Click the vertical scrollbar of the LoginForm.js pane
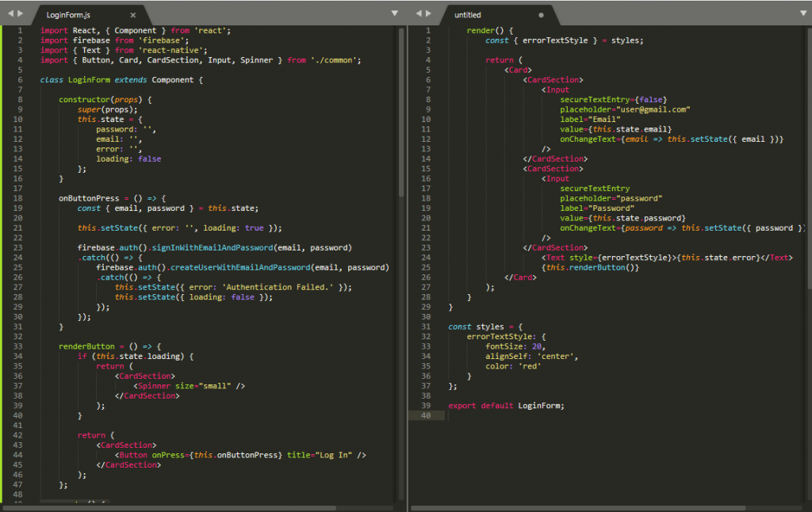812x512 pixels. 401,111
